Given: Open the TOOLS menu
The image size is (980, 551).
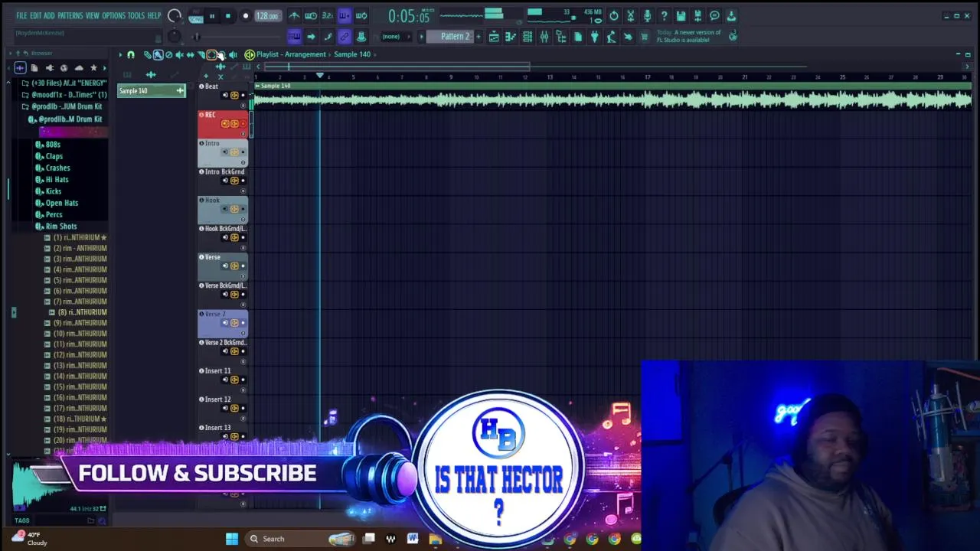Looking at the screenshot, I should pyautogui.click(x=136, y=15).
